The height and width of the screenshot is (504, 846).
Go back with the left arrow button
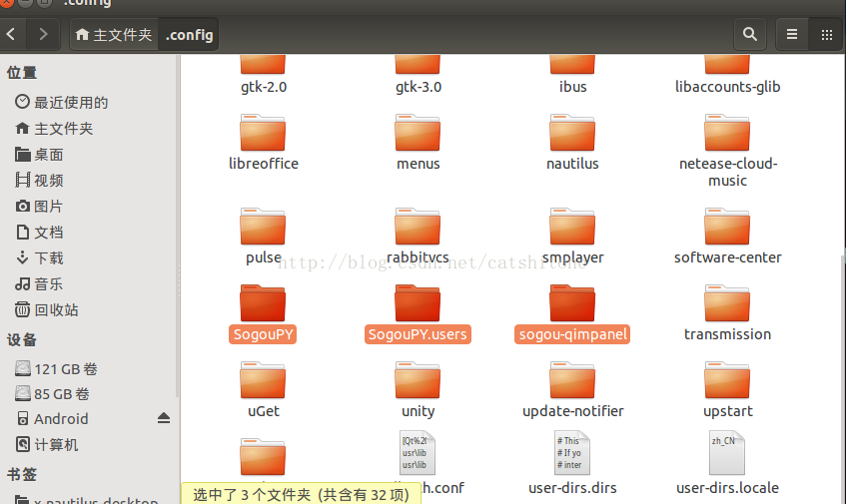click(x=12, y=35)
